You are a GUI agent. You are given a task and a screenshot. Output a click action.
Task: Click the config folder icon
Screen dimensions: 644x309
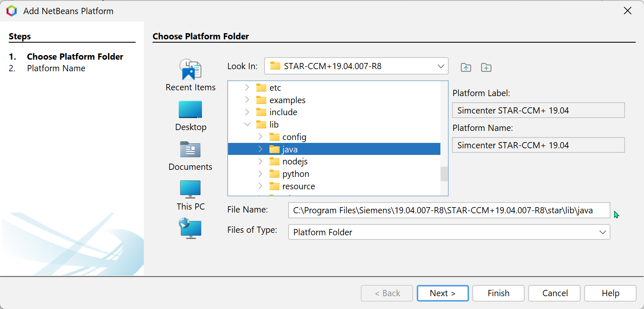[274, 137]
